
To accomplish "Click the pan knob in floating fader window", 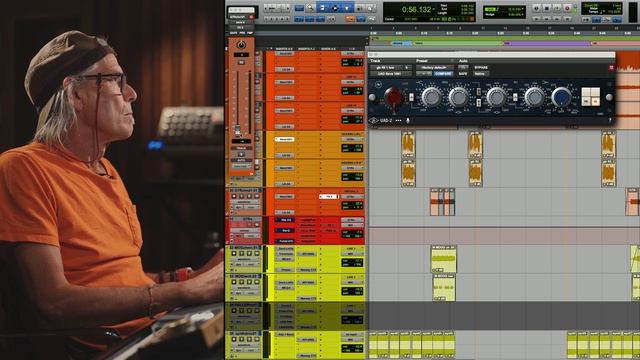I will [241, 44].
